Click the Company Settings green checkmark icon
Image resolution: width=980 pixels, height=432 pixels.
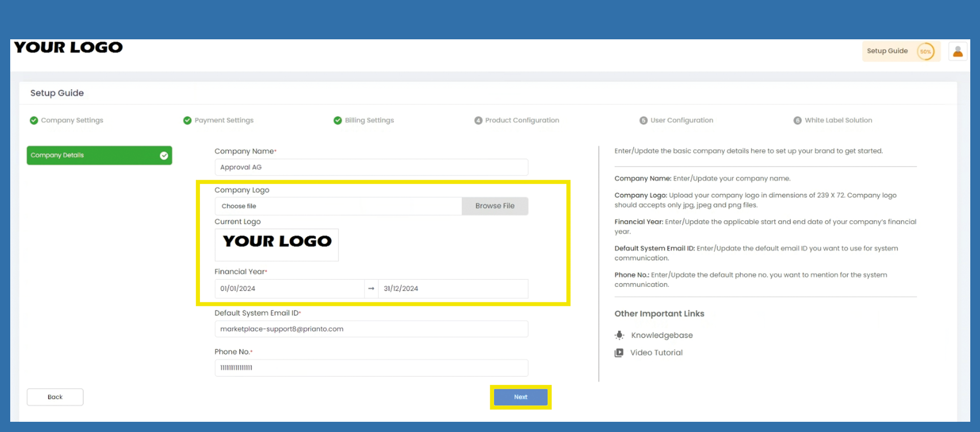click(34, 121)
